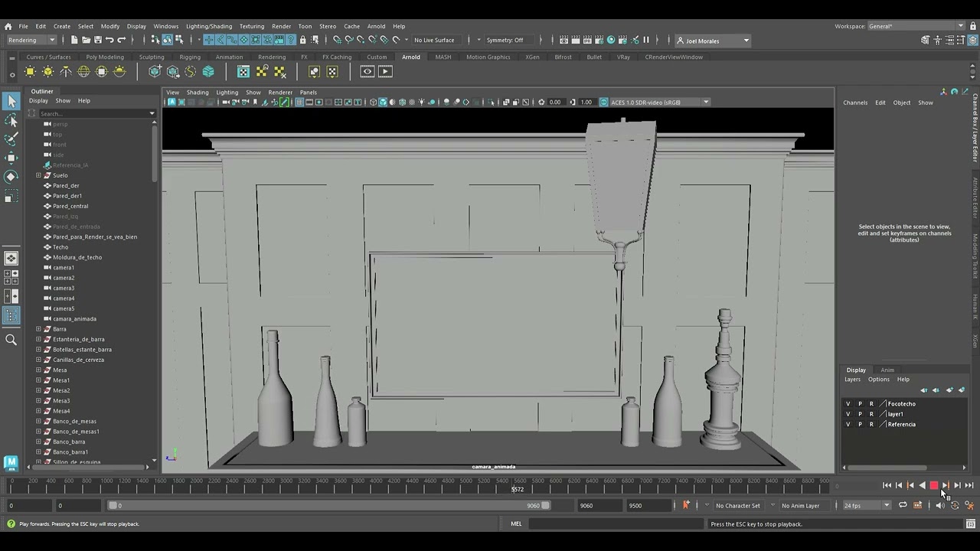Create a new scene with the New Scene icon
The image size is (980, 551).
(74, 40)
